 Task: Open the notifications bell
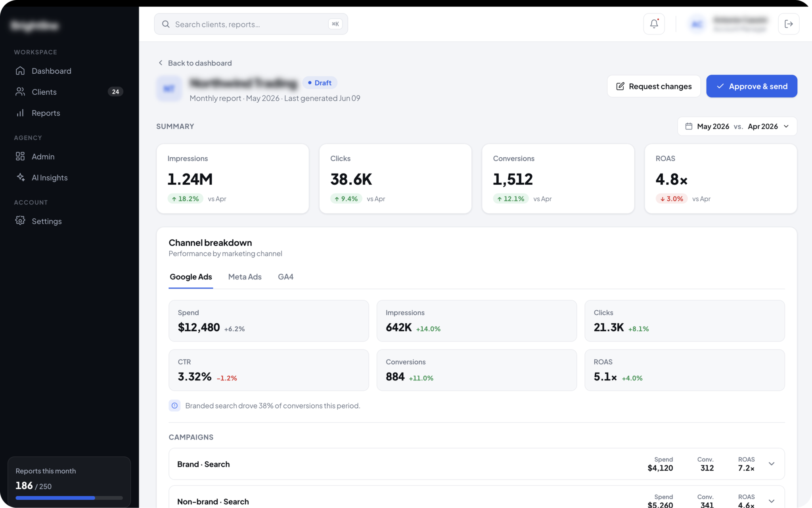click(654, 24)
